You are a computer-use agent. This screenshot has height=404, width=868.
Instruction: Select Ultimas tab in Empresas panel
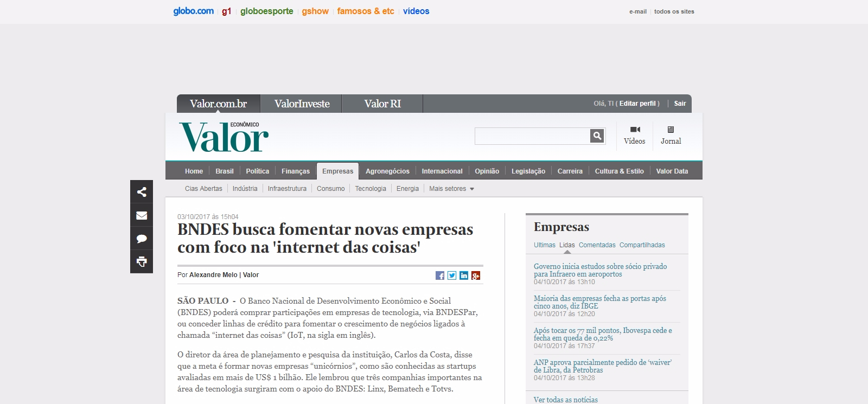(x=545, y=245)
